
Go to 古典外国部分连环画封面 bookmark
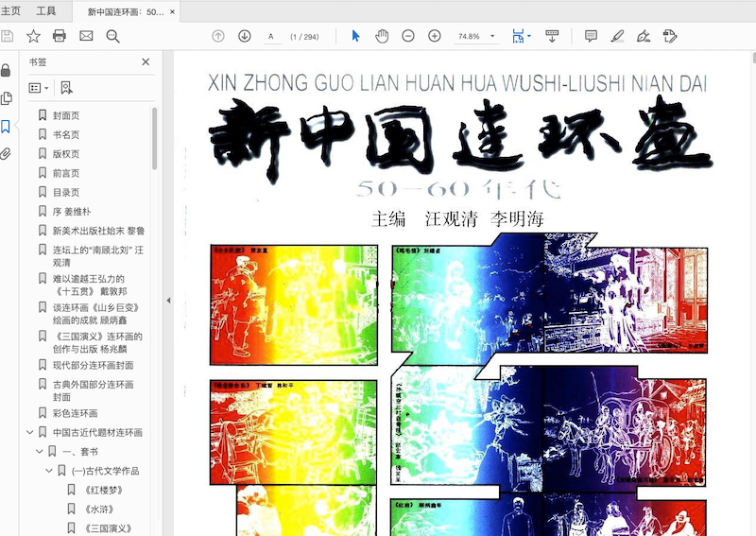(x=93, y=390)
